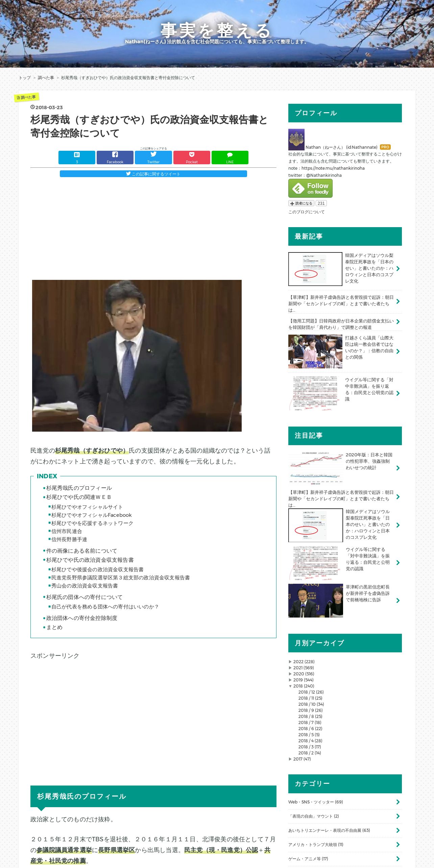Click Follow on feedly button
Screen dimensions: 434x868
(310, 188)
